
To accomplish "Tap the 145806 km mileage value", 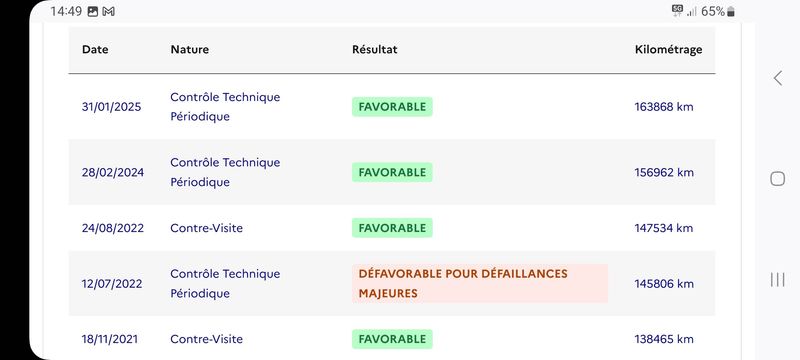I will (664, 284).
